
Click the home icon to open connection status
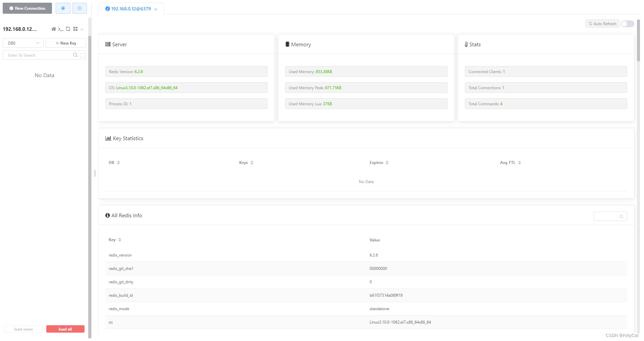[54, 29]
